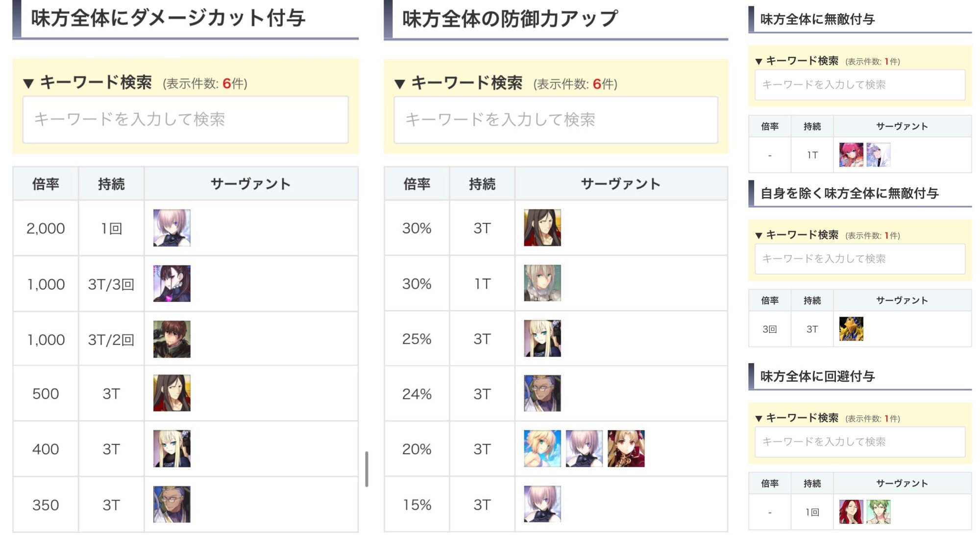This screenshot has height=535, width=980.
Task: Focus the defense up keyword search field
Action: 556,120
